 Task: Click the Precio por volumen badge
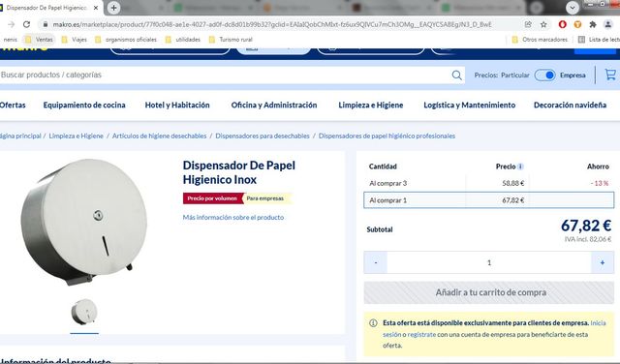click(x=212, y=198)
